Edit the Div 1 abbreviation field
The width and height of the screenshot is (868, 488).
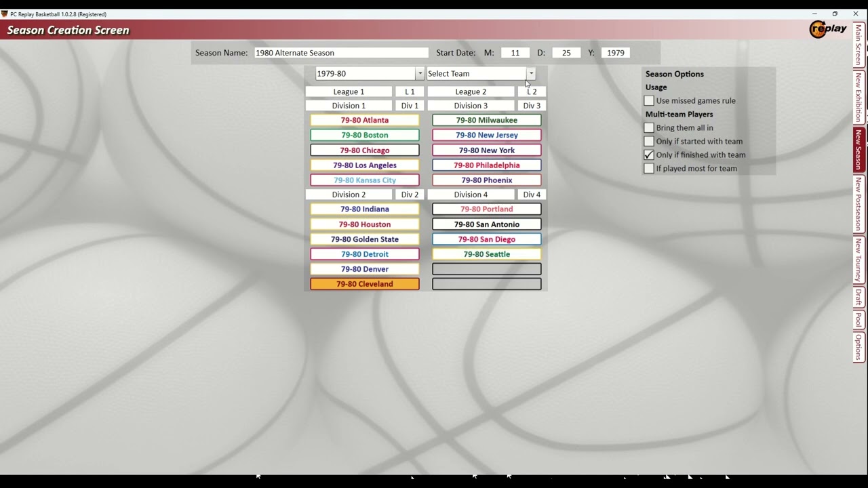410,105
